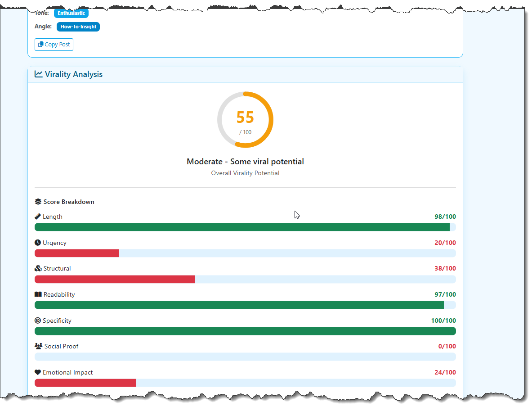Click the target icon beside Specificity
This screenshot has height=411, width=532.
point(37,321)
